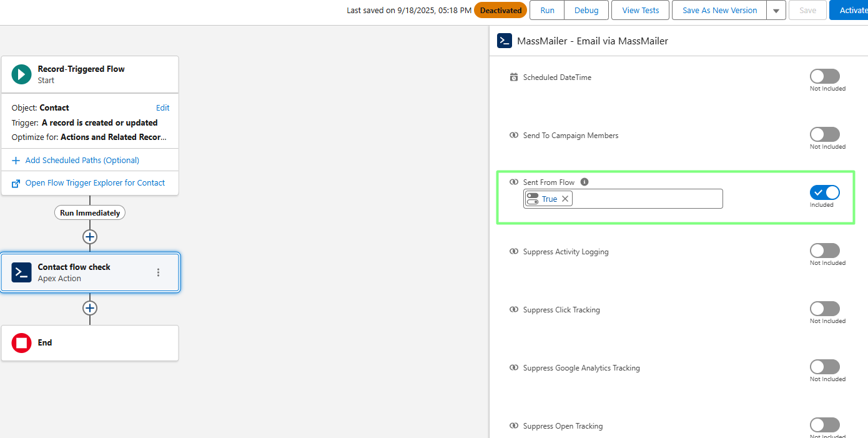Enable the Suppress Click Tracking toggle
This screenshot has height=438, width=868.
[x=825, y=309]
